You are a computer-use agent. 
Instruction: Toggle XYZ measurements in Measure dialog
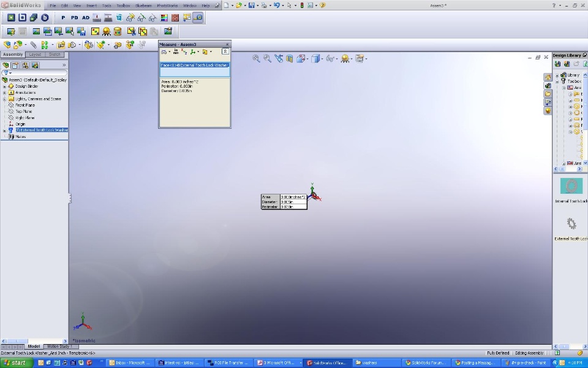pyautogui.click(x=184, y=52)
